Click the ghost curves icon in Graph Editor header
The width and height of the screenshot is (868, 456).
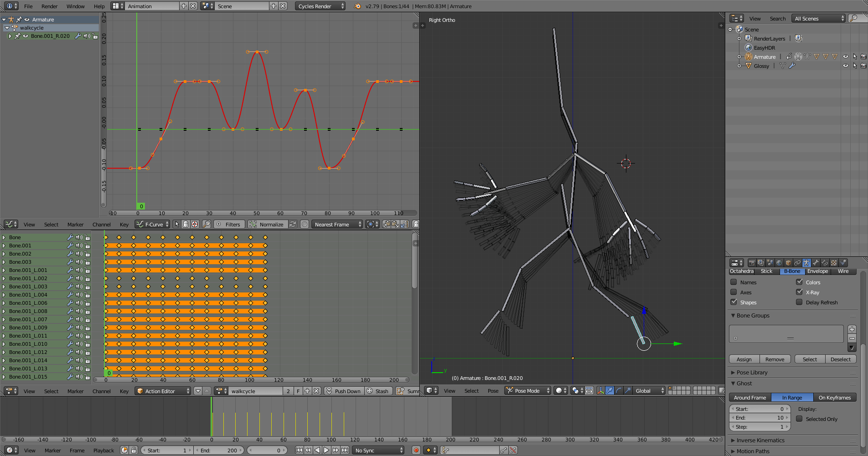click(416, 224)
